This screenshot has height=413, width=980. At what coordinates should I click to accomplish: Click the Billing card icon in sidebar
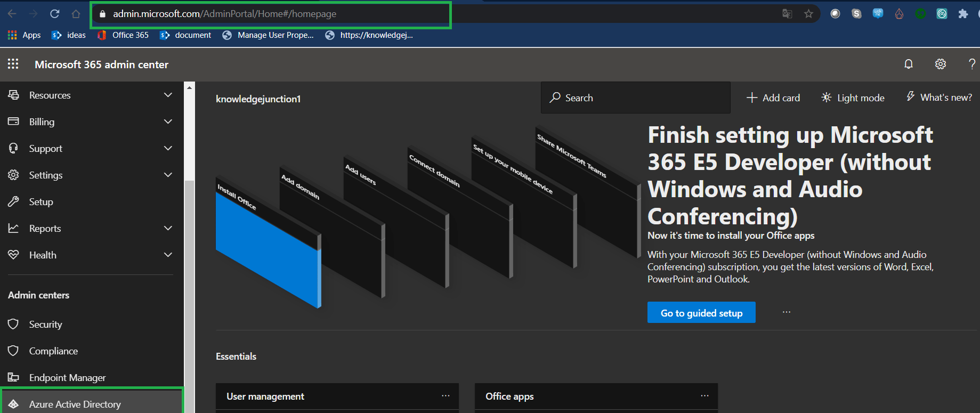14,122
